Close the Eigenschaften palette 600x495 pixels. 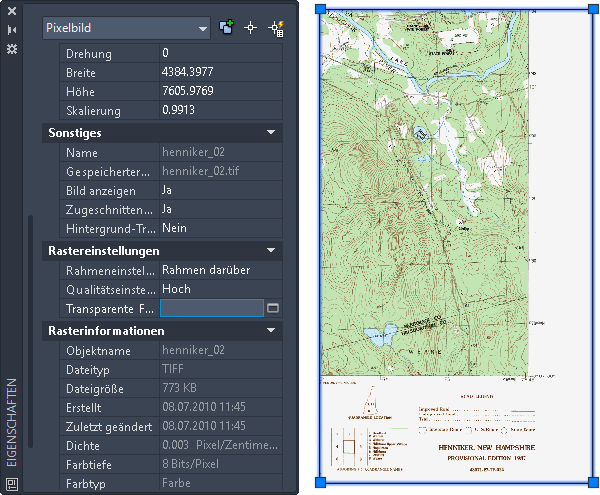12,11
